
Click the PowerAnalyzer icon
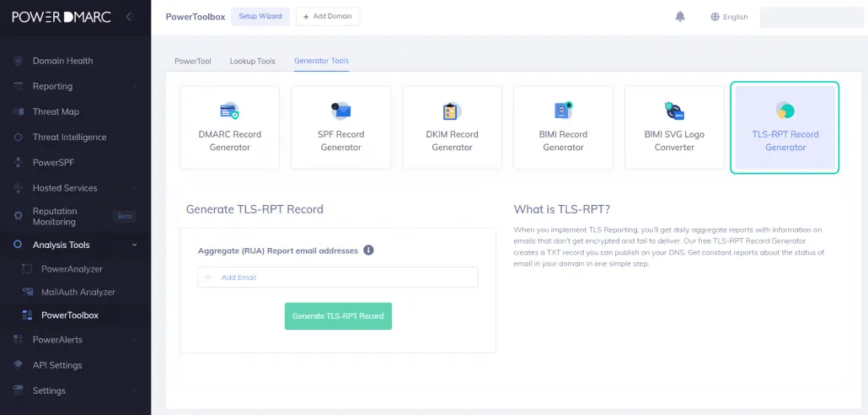click(x=27, y=269)
